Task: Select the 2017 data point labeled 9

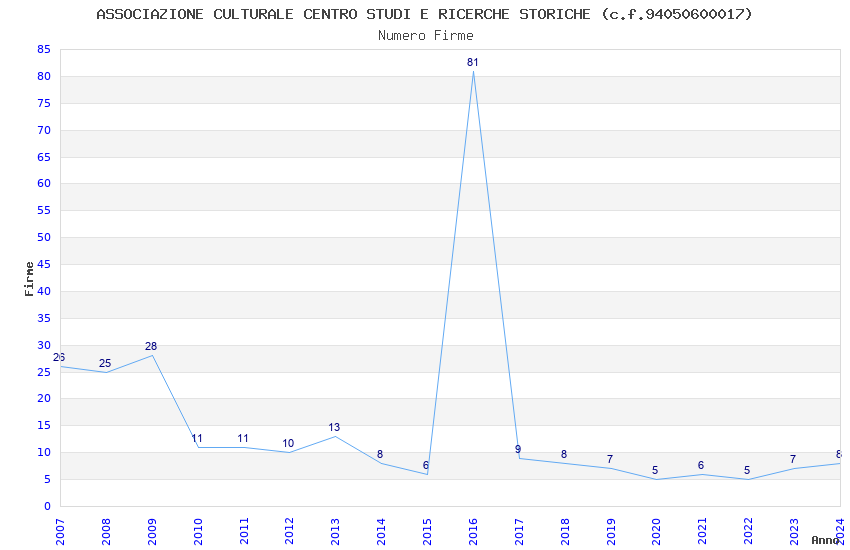Action: click(x=519, y=458)
